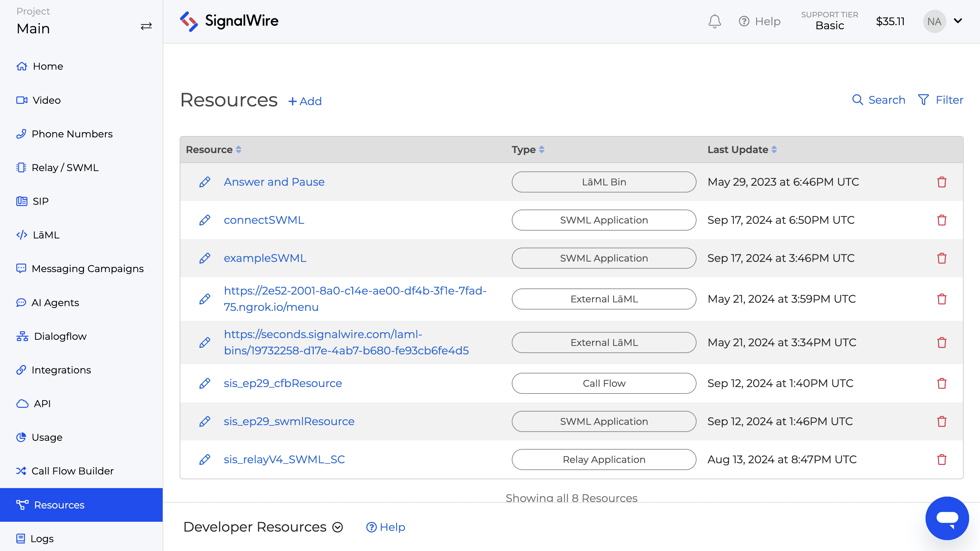Edit the Answer and Pause resource
Image resolution: width=980 pixels, height=551 pixels.
205,182
